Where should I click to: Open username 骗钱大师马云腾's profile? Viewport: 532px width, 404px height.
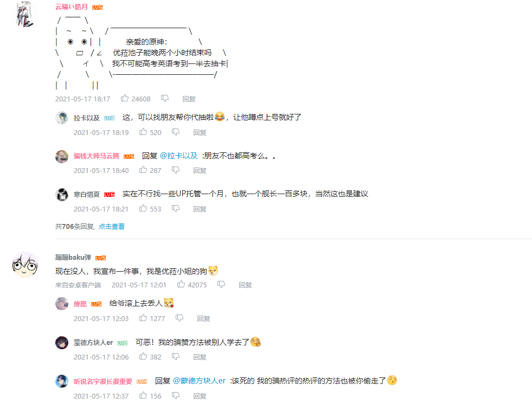97,156
